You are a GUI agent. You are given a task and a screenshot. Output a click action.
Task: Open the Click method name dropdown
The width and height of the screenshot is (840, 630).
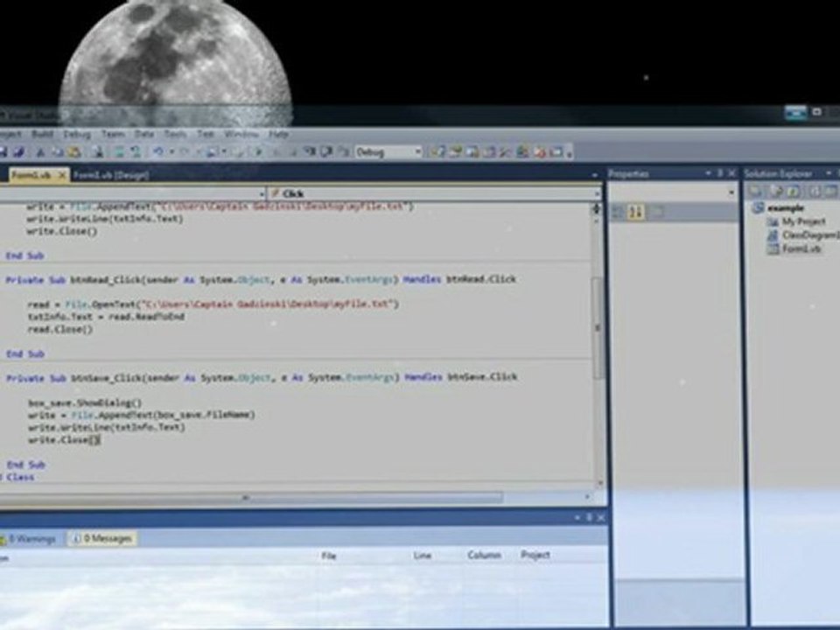597,193
